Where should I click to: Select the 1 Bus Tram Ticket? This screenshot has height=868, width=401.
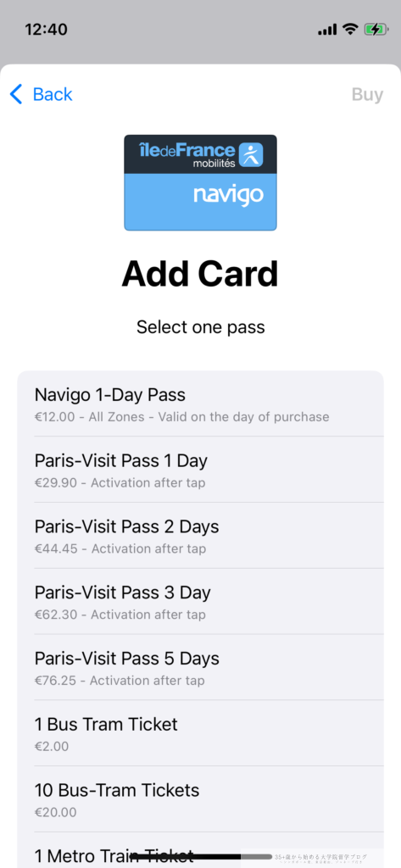[200, 733]
